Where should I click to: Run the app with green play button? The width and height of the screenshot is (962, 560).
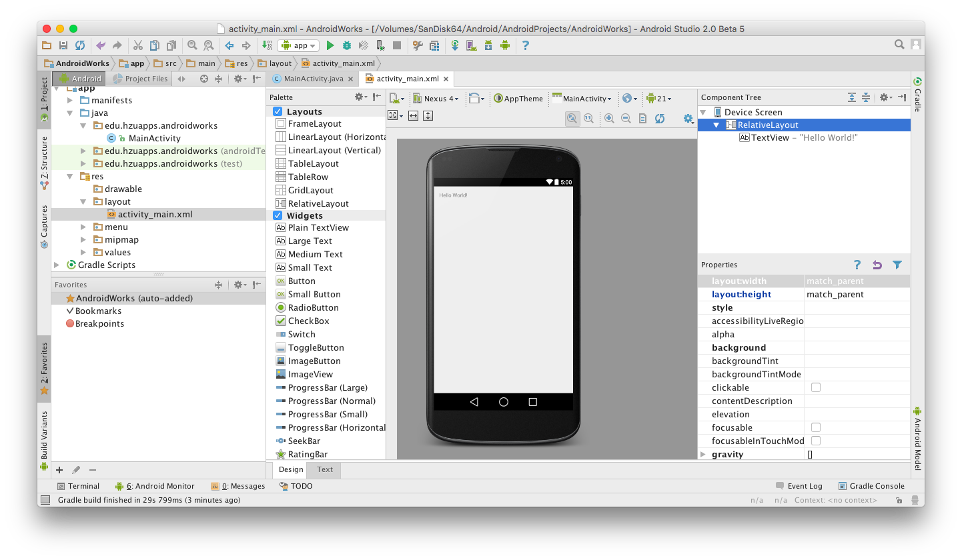tap(330, 45)
